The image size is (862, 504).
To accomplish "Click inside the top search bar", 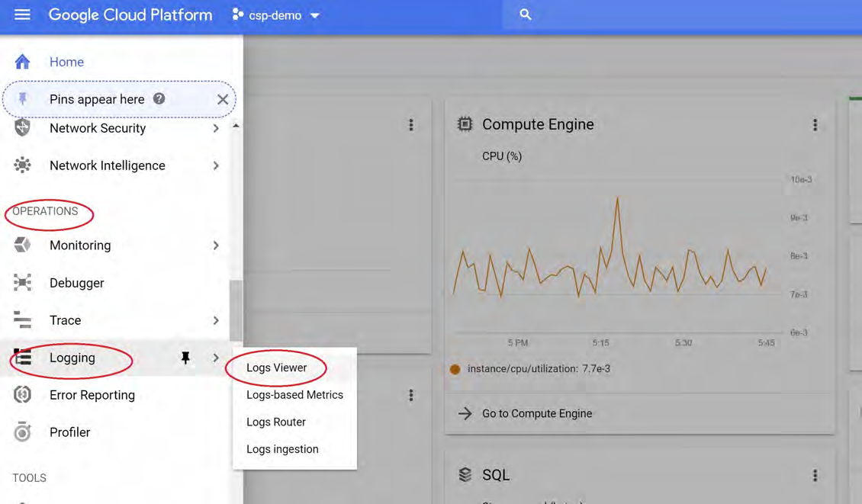I will click(682, 14).
